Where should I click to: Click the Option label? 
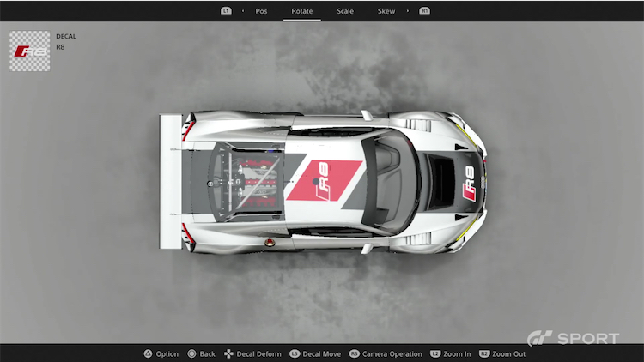(167, 353)
